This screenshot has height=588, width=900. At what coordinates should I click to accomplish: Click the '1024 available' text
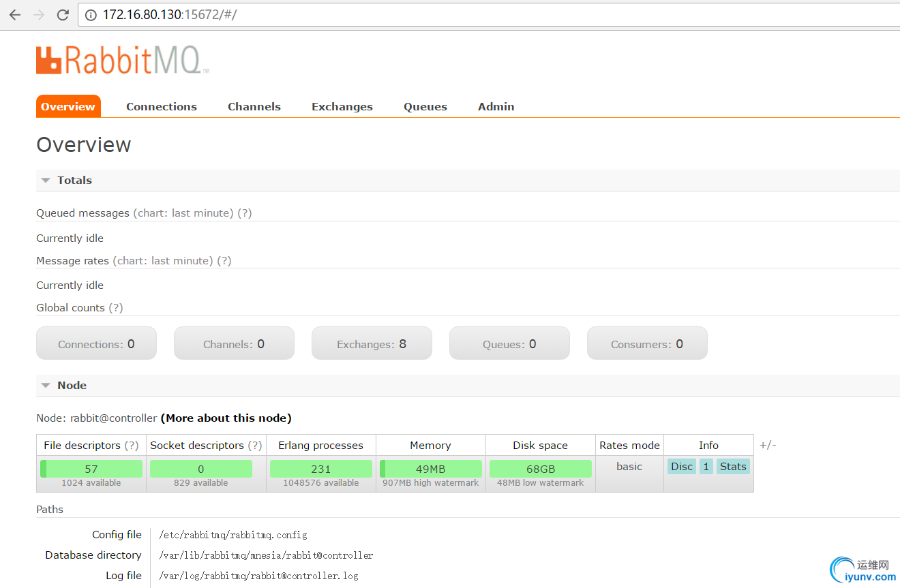pyautogui.click(x=91, y=483)
